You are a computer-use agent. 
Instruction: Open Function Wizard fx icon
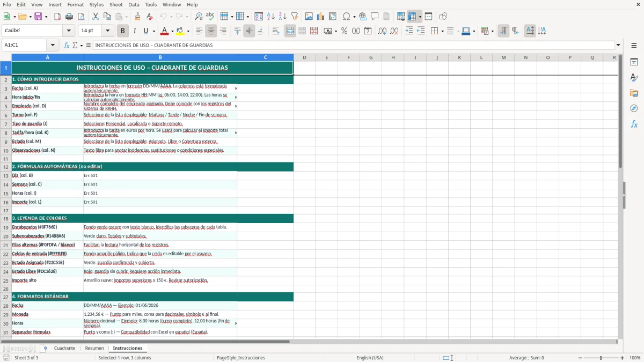tap(67, 45)
